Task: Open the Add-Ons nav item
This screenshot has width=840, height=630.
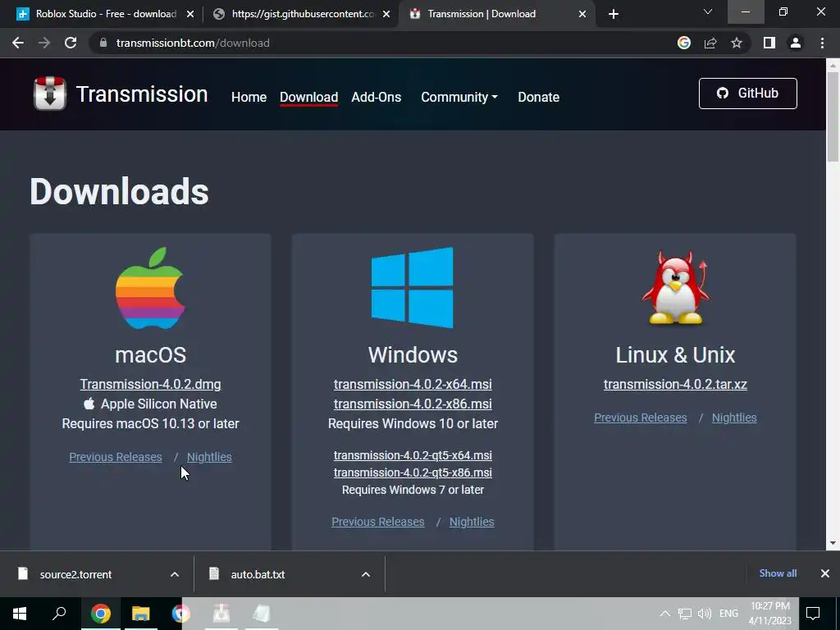Action: [x=376, y=97]
